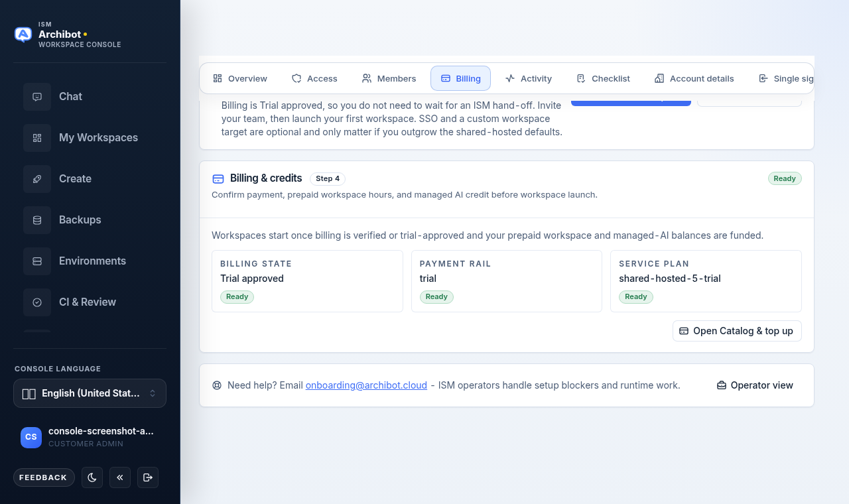Click the Operator view button
849x504 pixels.
[x=755, y=385]
